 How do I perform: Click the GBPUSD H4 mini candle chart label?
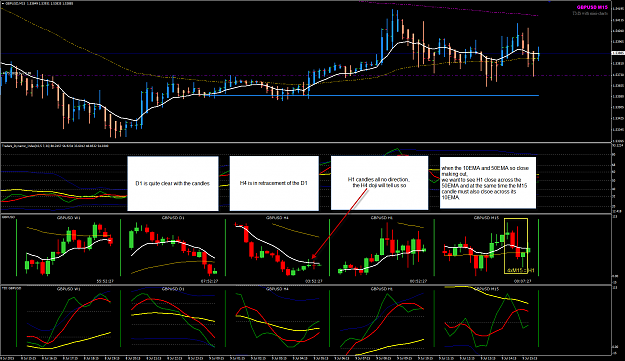point(277,218)
